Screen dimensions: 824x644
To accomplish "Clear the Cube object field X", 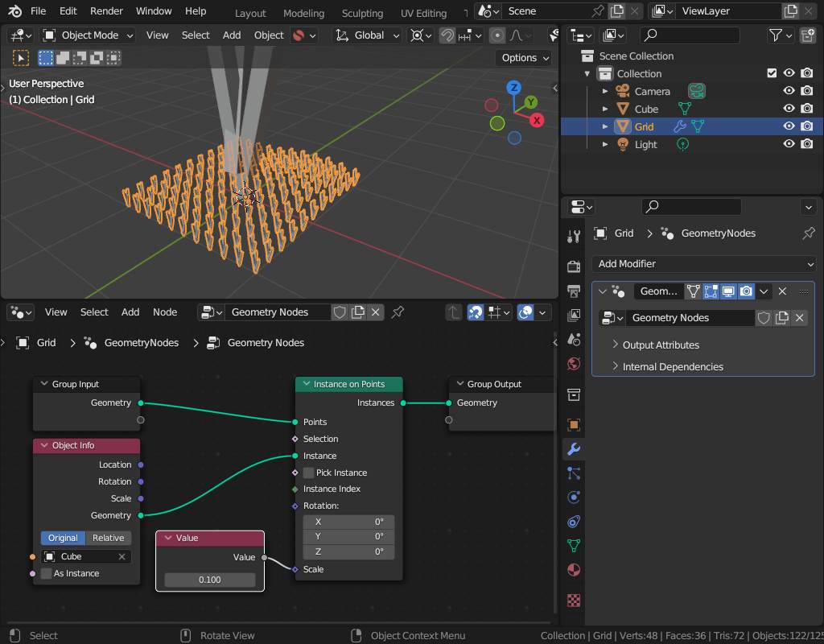I will click(122, 556).
